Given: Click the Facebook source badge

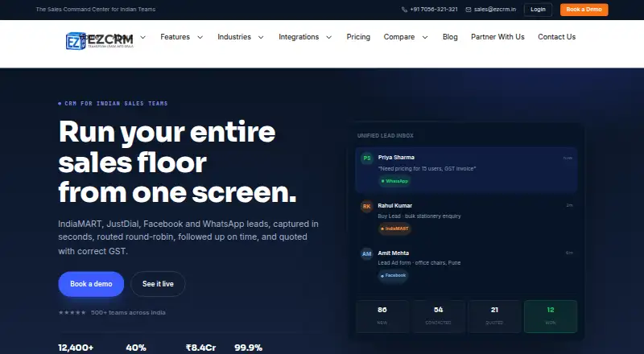Looking at the screenshot, I should pyautogui.click(x=393, y=276).
